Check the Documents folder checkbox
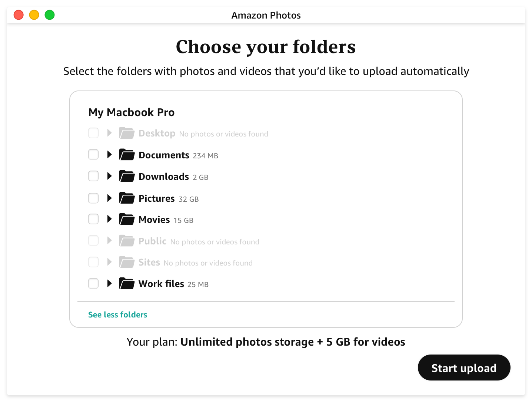 pos(93,154)
